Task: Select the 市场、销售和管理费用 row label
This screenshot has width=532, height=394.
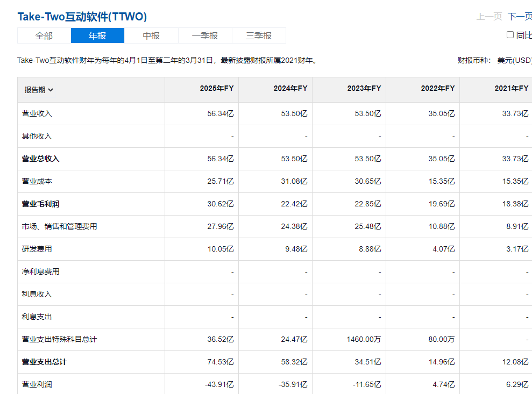Action: tap(59, 226)
